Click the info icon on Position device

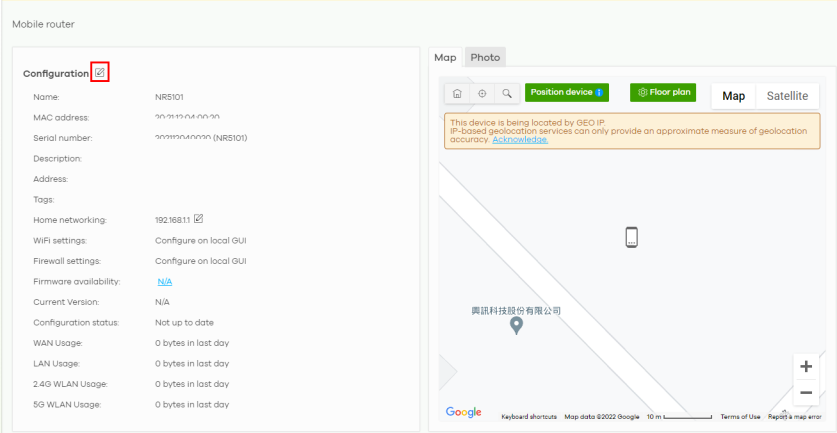tap(599, 93)
